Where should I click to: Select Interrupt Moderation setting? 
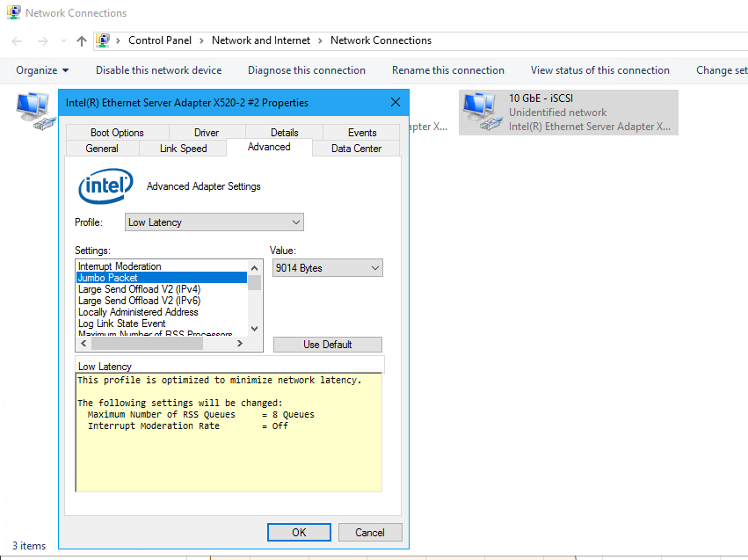point(162,266)
